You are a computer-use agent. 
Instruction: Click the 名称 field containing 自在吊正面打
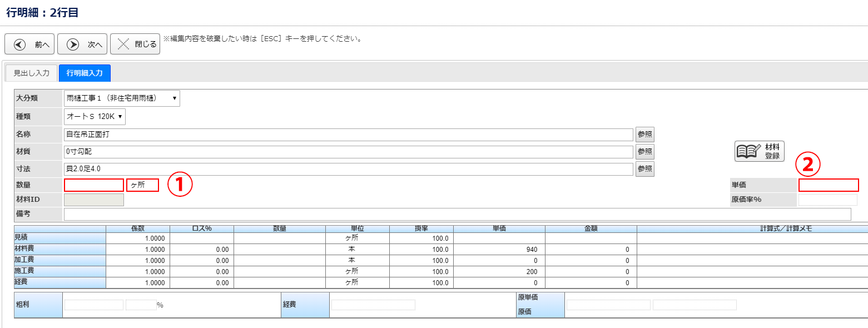coord(348,135)
